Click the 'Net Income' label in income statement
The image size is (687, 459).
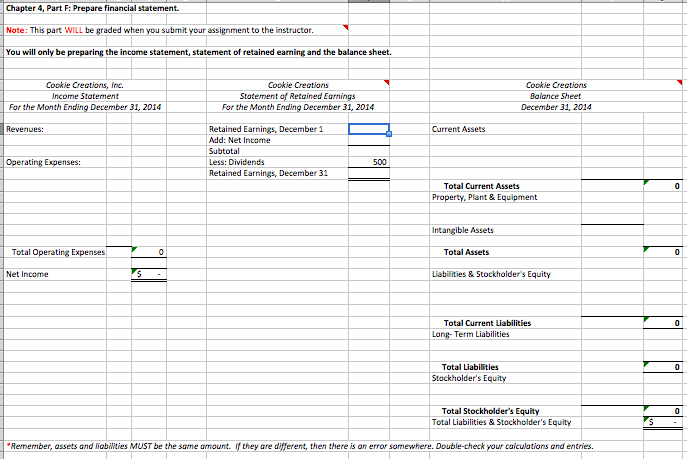27,274
